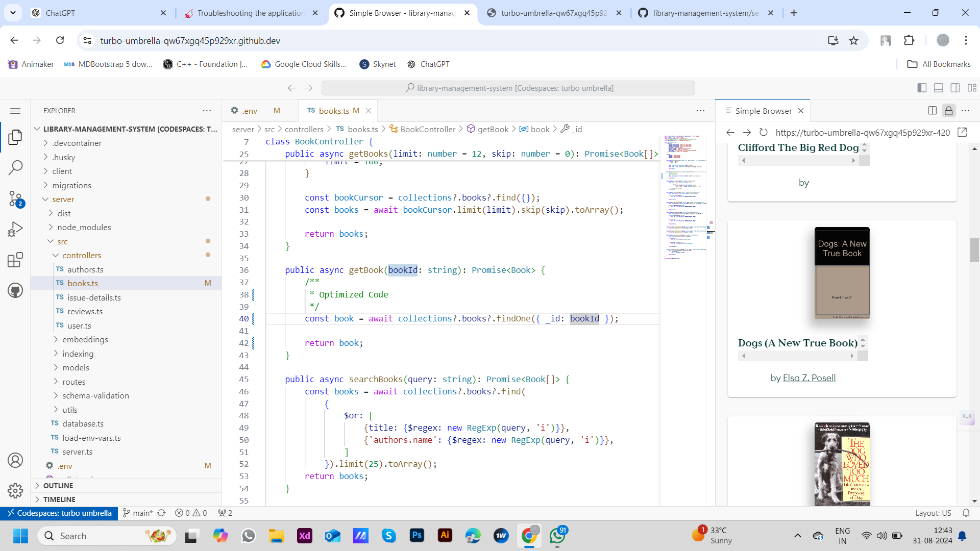Switch to the ChatGPT browser tab

pos(60,13)
